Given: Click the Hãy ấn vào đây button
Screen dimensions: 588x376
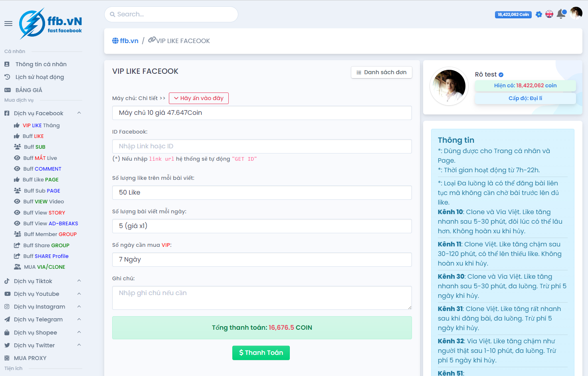Looking at the screenshot, I should coord(199,98).
